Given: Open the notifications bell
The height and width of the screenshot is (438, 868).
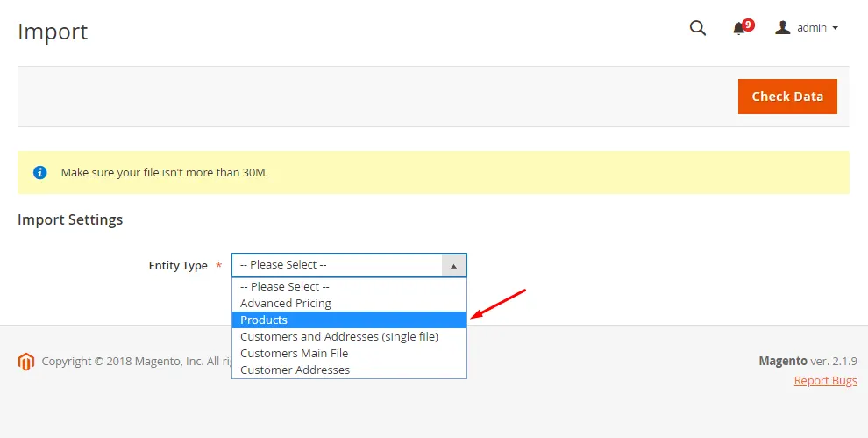Looking at the screenshot, I should (739, 29).
